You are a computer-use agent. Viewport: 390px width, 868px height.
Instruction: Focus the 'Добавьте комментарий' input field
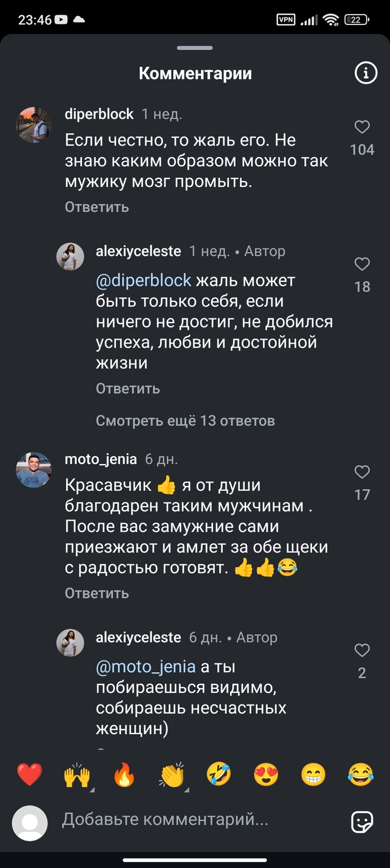[195, 819]
